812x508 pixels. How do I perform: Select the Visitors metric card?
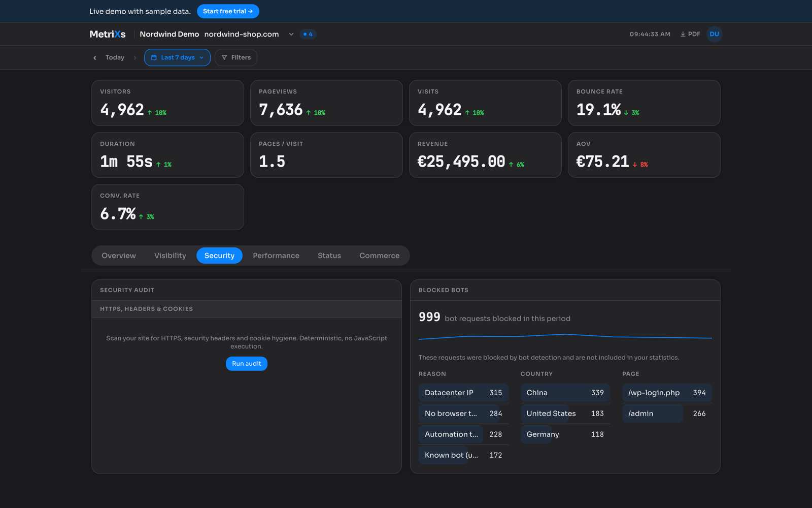tap(167, 103)
